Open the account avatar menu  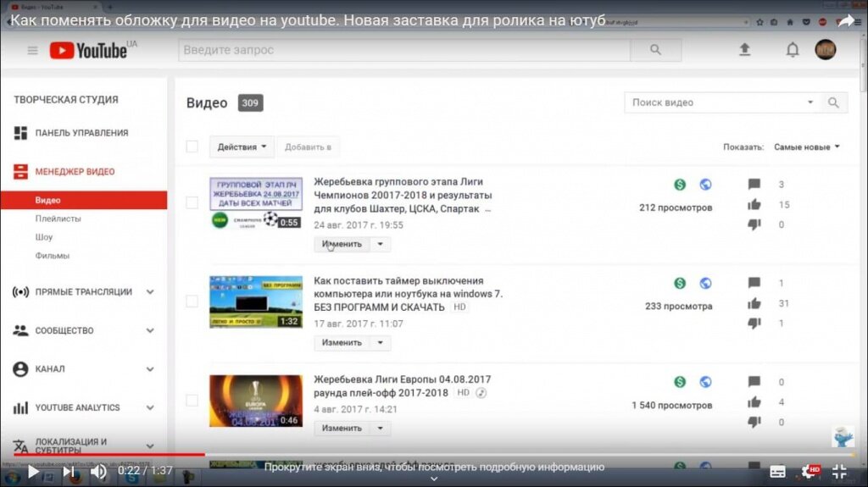point(826,50)
